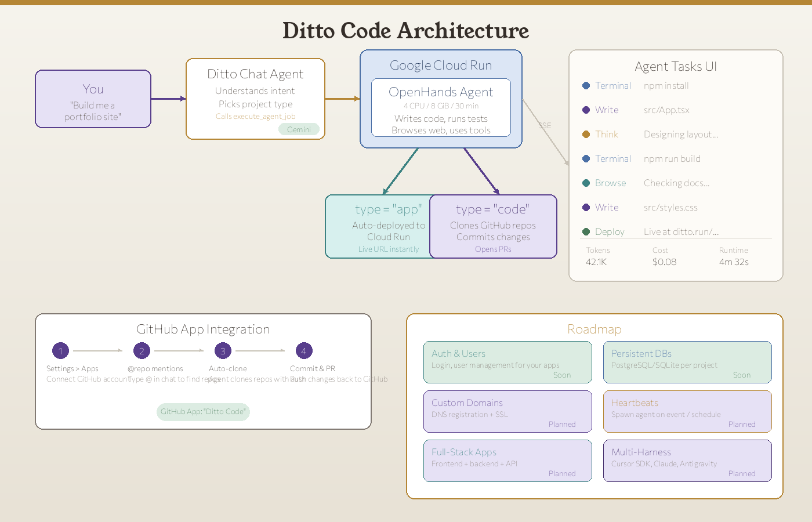Screen dimensions: 812x522
Task: Click green dot beside Deploy
Action: coord(586,232)
